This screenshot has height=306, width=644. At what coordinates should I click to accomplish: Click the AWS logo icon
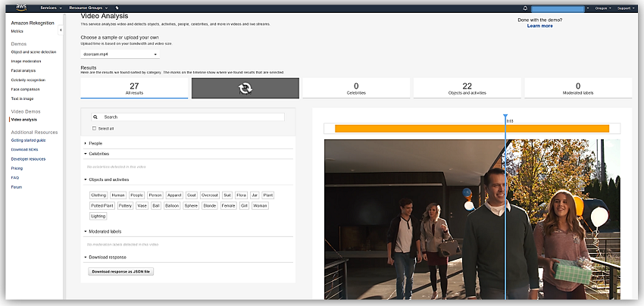pos(22,8)
